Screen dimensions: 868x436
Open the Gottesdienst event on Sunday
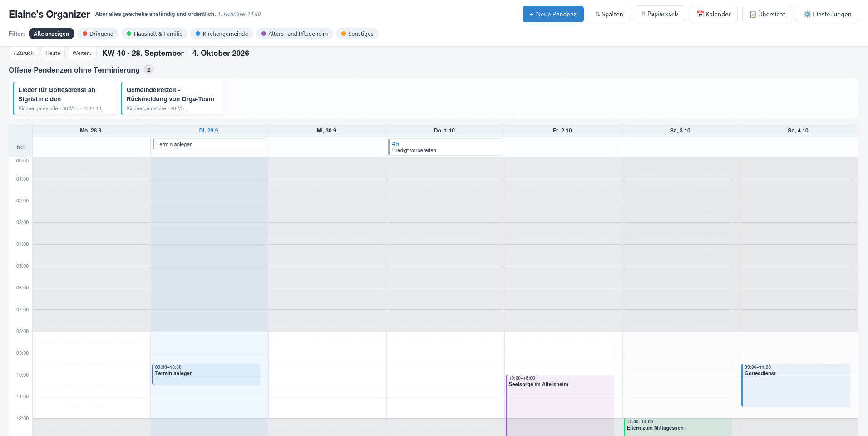pyautogui.click(x=796, y=385)
